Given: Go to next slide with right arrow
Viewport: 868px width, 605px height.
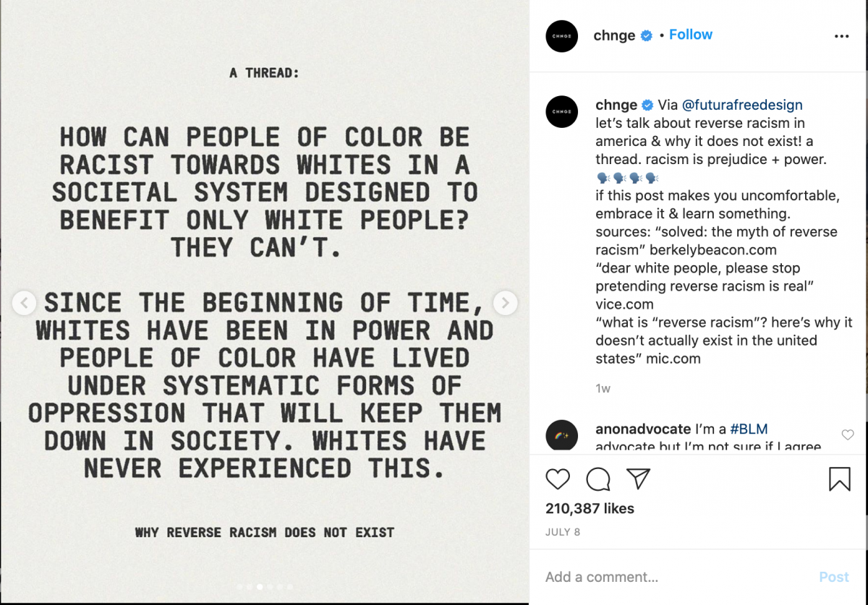Looking at the screenshot, I should pyautogui.click(x=505, y=303).
